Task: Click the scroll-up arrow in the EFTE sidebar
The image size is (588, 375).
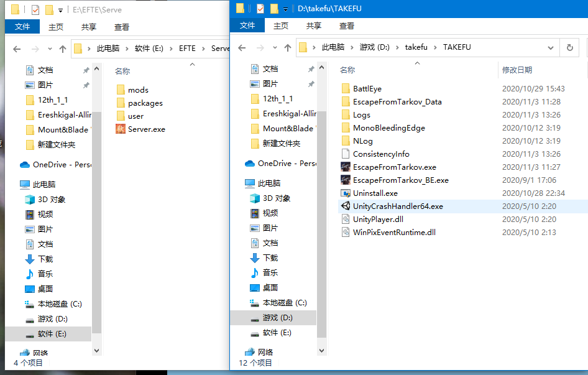Action: pyautogui.click(x=96, y=69)
